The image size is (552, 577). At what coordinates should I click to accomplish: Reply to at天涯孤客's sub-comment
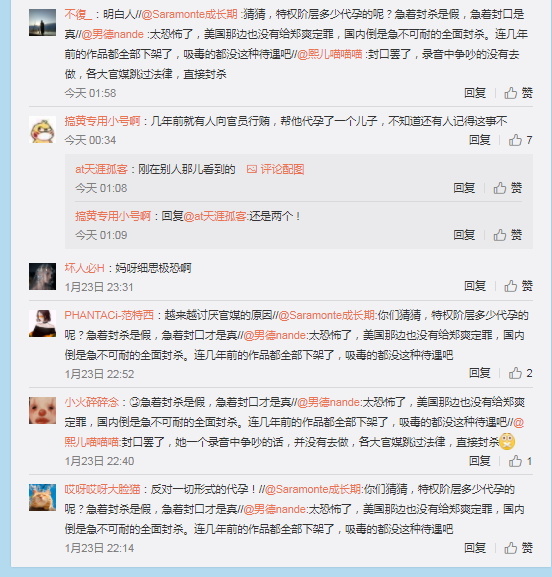[x=464, y=188]
